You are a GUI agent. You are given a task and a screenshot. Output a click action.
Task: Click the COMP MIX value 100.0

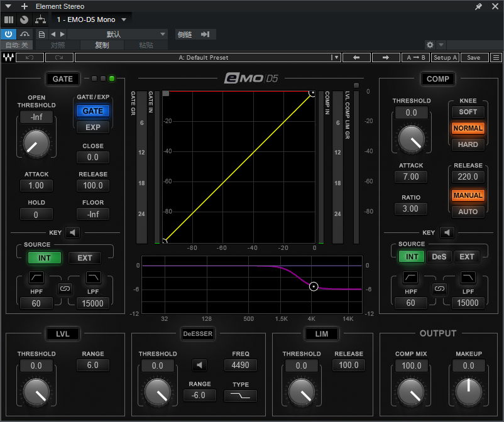coord(411,365)
